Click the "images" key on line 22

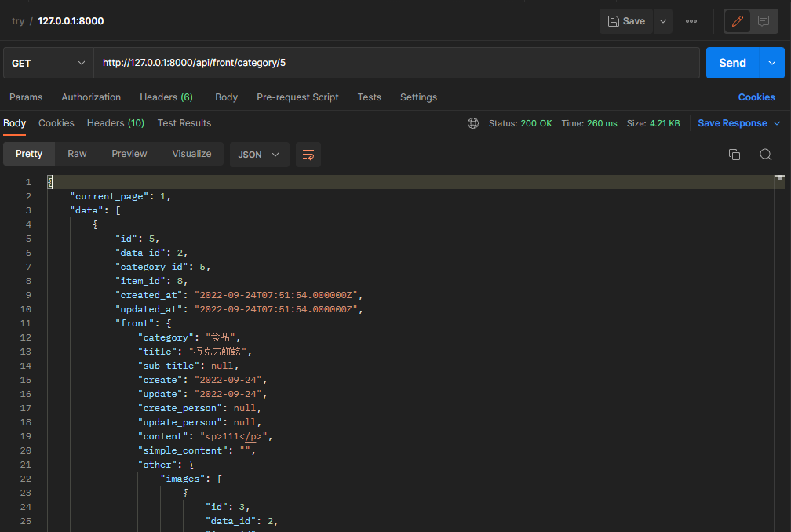click(183, 479)
